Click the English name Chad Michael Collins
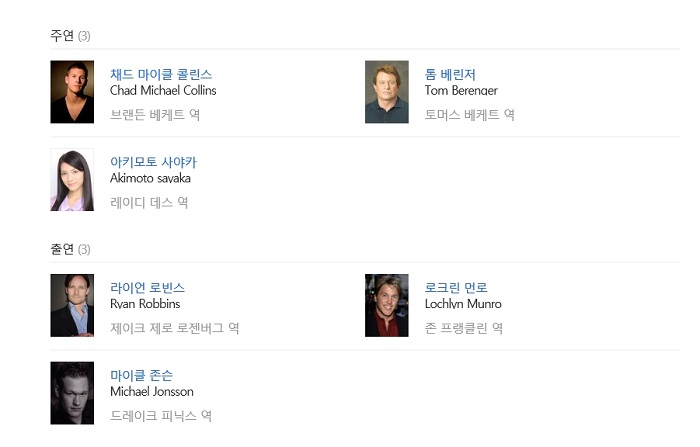This screenshot has width=700, height=447. click(x=163, y=91)
